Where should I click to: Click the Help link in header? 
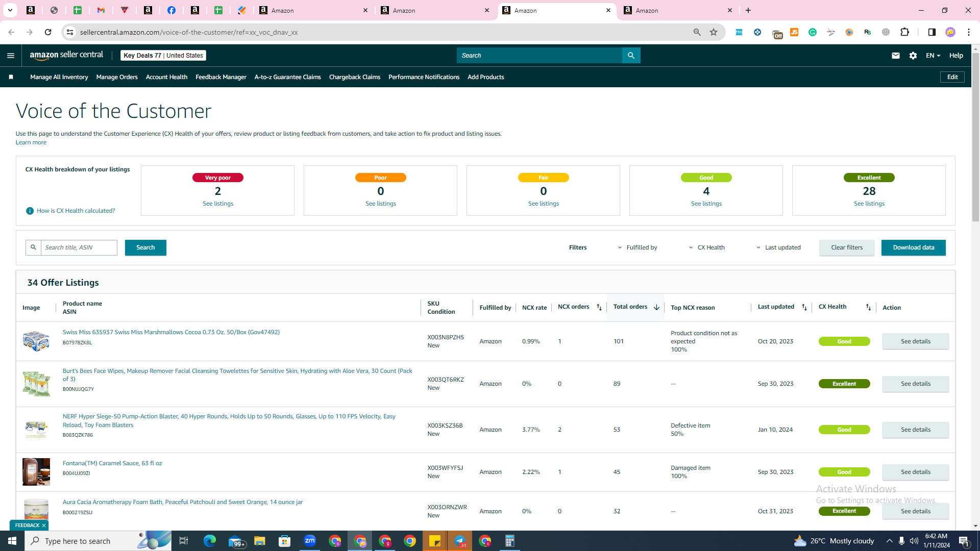956,56
